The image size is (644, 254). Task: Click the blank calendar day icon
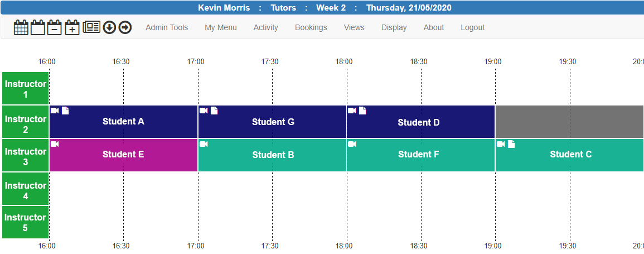(38, 27)
